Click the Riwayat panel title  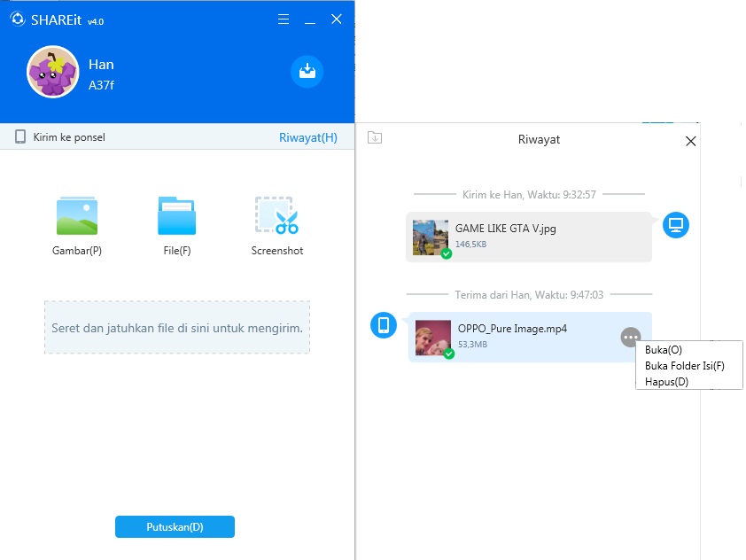tap(539, 139)
